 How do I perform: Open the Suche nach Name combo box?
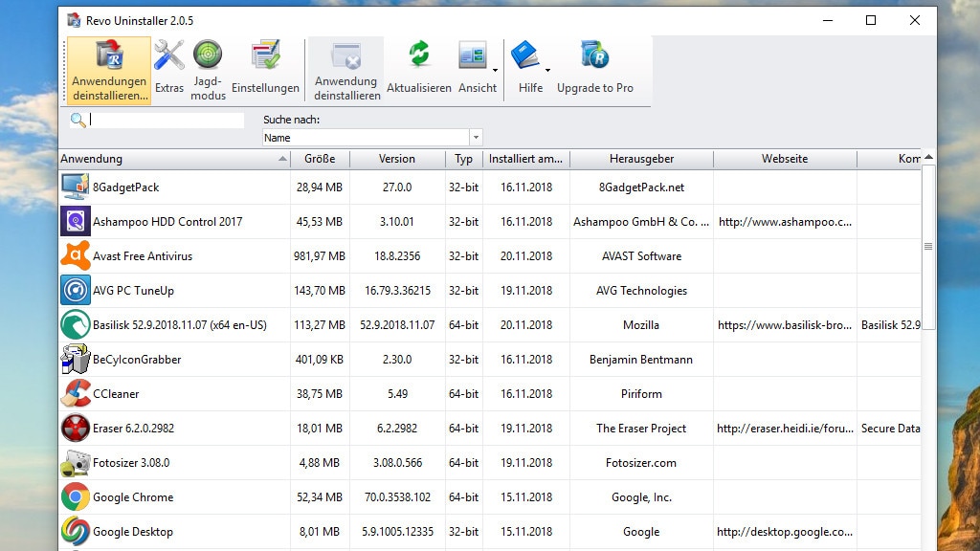372,138
